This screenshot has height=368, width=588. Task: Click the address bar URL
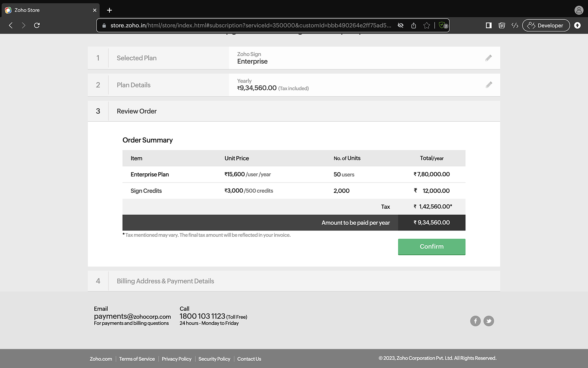(251, 26)
